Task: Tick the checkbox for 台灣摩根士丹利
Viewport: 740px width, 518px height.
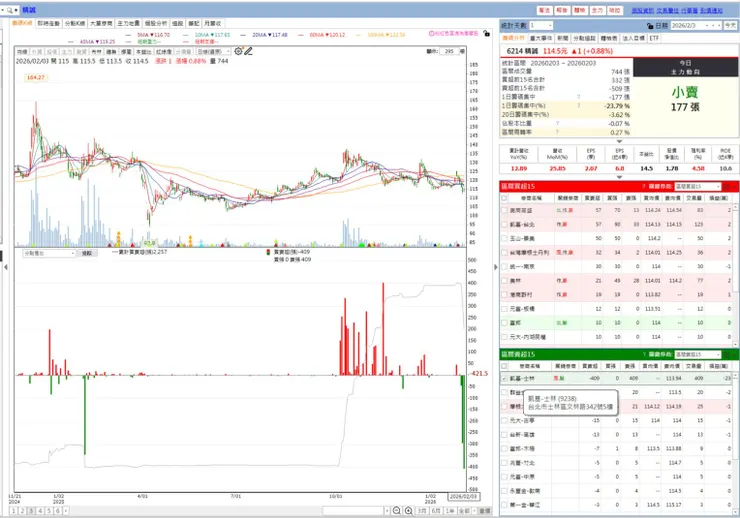Action: [x=505, y=252]
